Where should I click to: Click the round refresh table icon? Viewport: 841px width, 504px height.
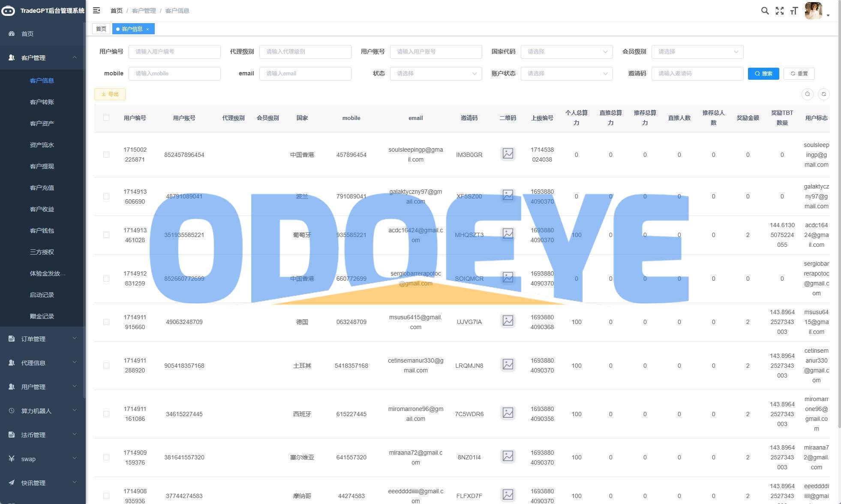[x=823, y=94]
